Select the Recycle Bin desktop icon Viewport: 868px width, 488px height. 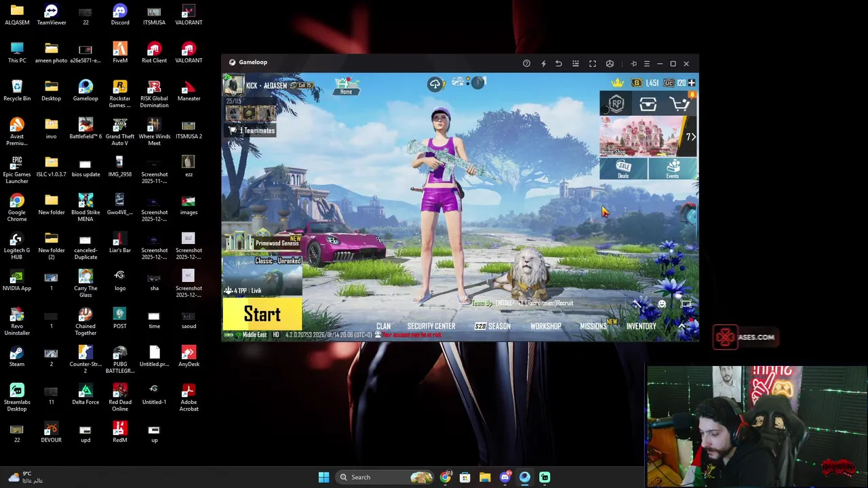click(17, 91)
